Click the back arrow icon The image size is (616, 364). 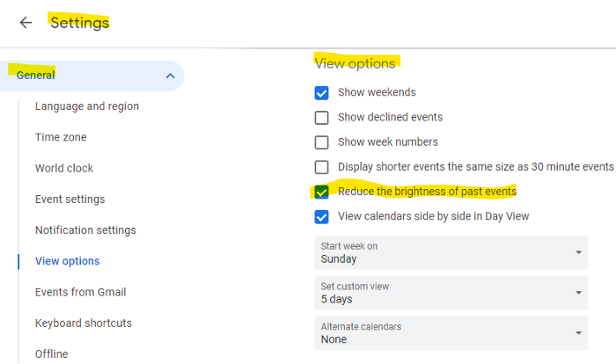(x=26, y=23)
